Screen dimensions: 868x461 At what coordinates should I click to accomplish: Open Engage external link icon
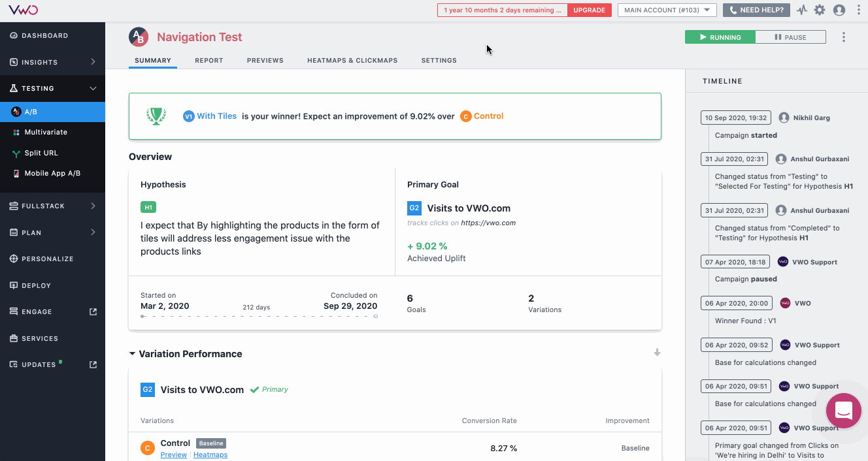click(93, 311)
